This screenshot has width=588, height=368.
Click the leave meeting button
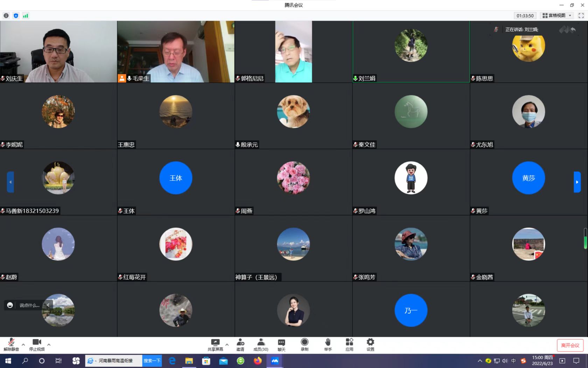pyautogui.click(x=570, y=345)
